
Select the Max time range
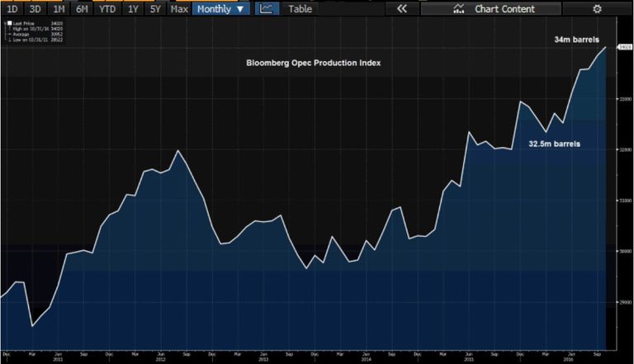pyautogui.click(x=179, y=9)
